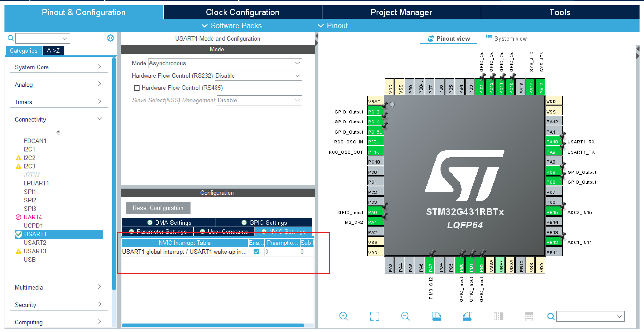Toggle USART1 global interrupt enabled checkbox
Image resolution: width=644 pixels, height=332 pixels.
(256, 252)
